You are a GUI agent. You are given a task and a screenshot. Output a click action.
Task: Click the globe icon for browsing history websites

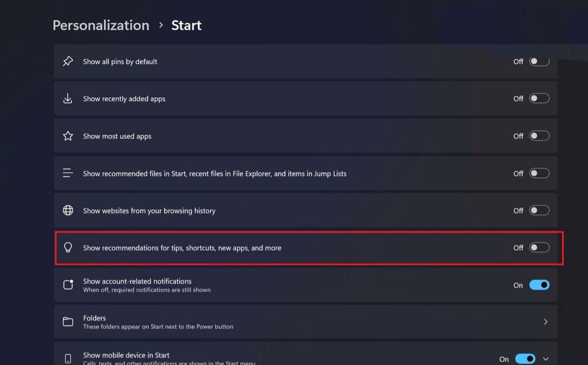(x=68, y=211)
